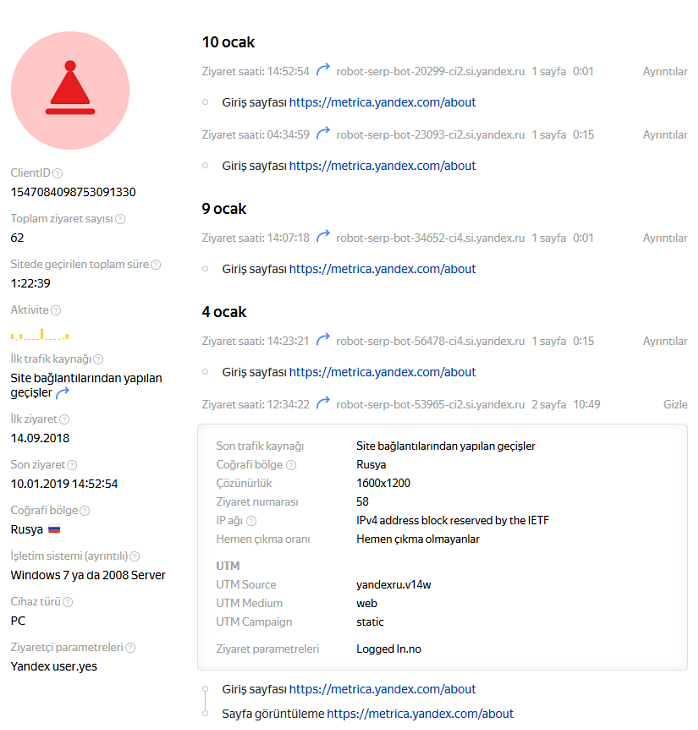Viewport: 698px width, 730px height.
Task: Click Windows 7 ya da 2008 Server
Action: (88, 575)
